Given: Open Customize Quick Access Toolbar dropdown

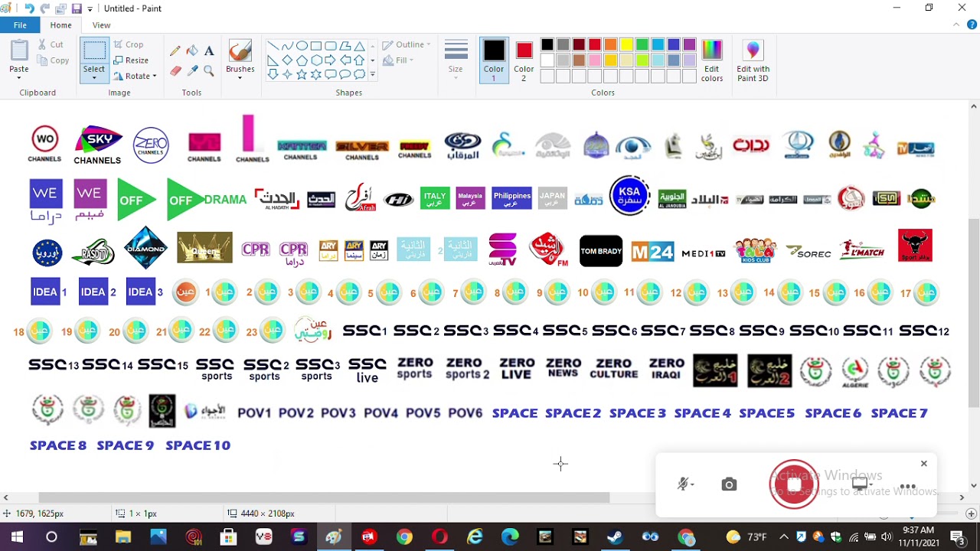Looking at the screenshot, I should click(x=90, y=9).
